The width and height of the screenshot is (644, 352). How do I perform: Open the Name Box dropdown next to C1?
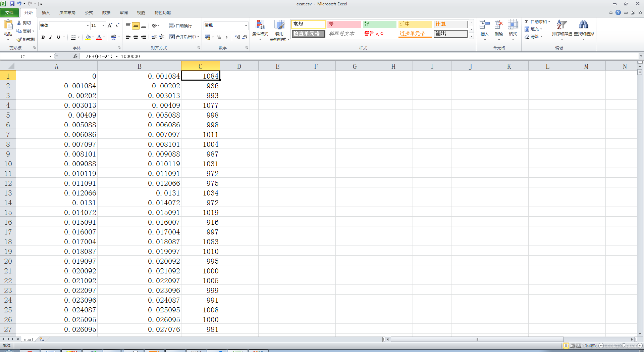click(x=50, y=56)
